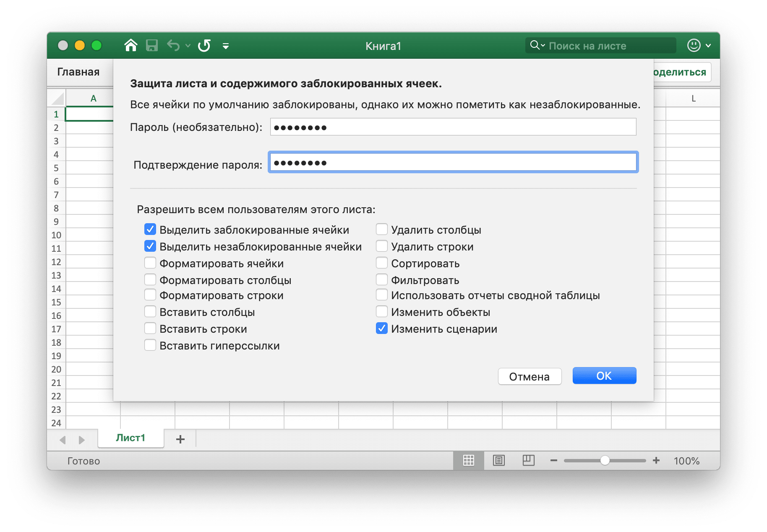Click the search magnifier icon
The height and width of the screenshot is (532, 767).
[535, 45]
